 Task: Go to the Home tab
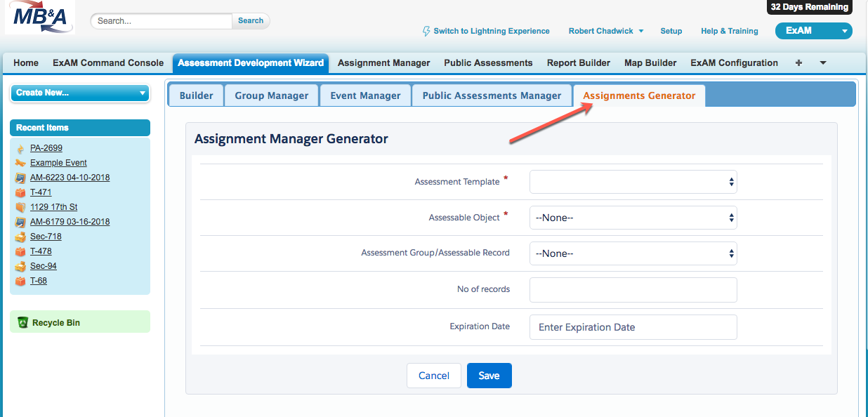(26, 62)
